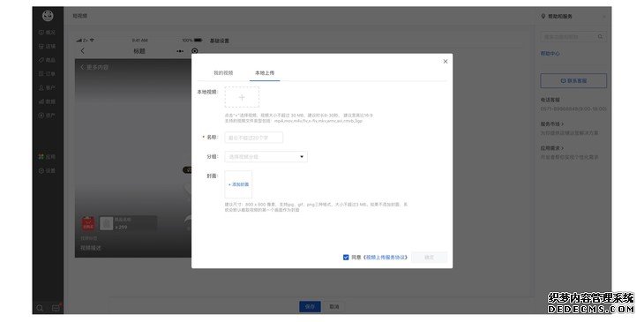The width and height of the screenshot is (644, 322).
Task: Expand the 分组 video group dropdown
Action: pyautogui.click(x=266, y=156)
